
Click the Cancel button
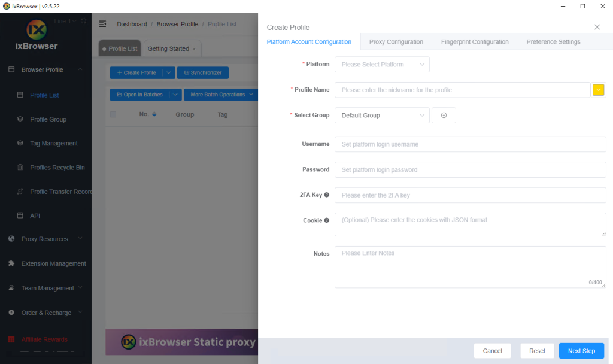(492, 351)
